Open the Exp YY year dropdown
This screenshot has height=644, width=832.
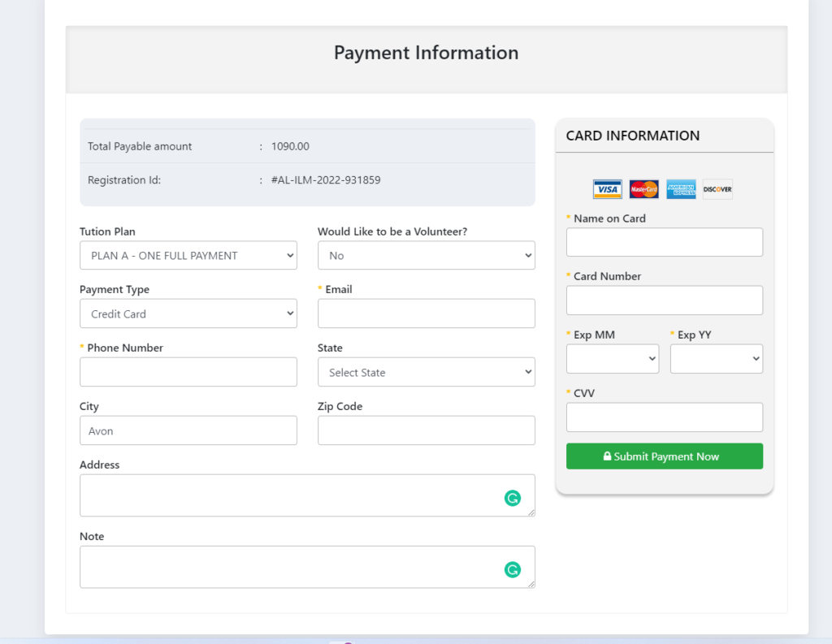point(716,359)
